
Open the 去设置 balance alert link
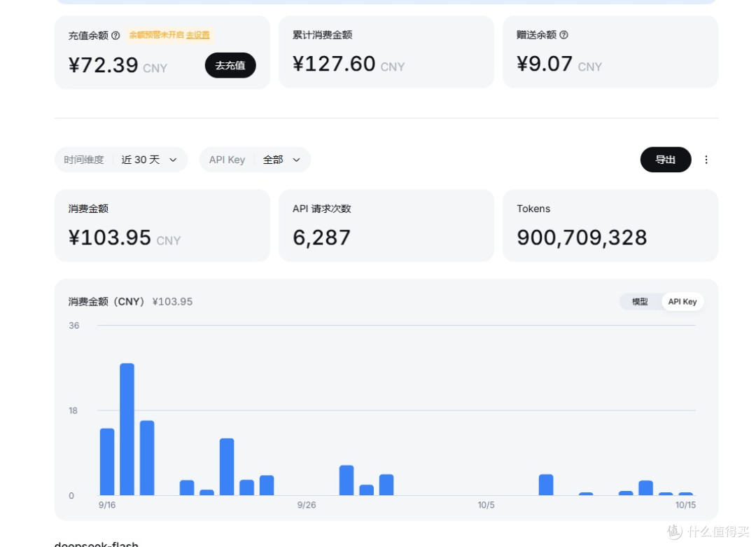coord(198,35)
